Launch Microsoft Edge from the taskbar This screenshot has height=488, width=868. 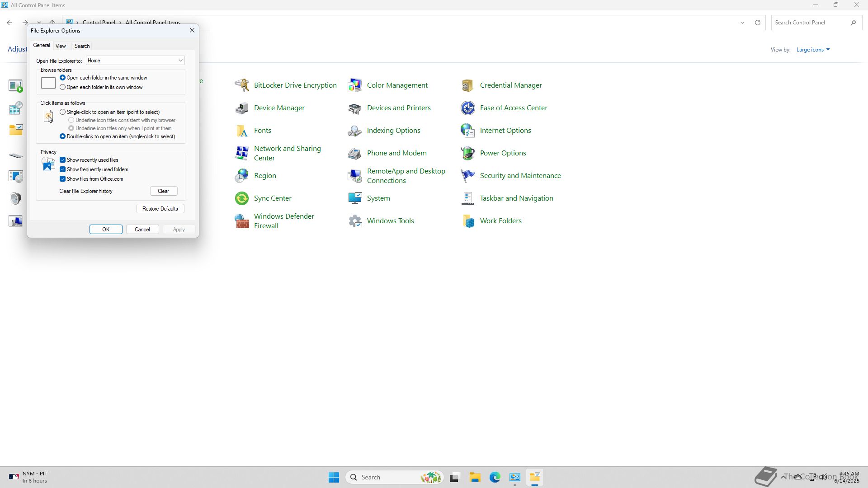coord(495,477)
